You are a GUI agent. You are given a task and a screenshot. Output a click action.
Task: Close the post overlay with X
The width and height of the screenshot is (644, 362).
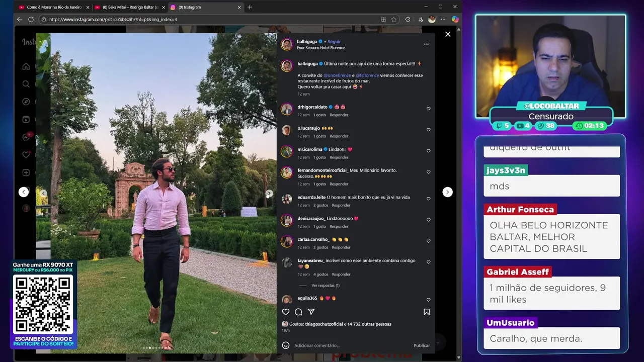448,34
